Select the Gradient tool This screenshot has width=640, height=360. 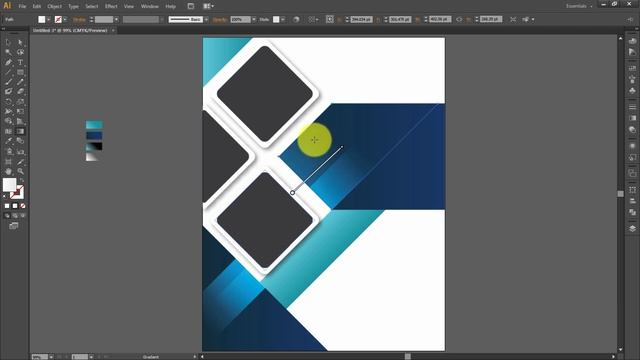[20, 131]
